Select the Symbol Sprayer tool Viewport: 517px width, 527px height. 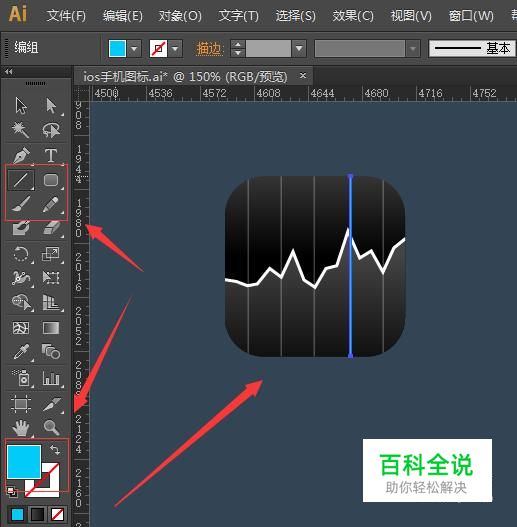point(21,378)
